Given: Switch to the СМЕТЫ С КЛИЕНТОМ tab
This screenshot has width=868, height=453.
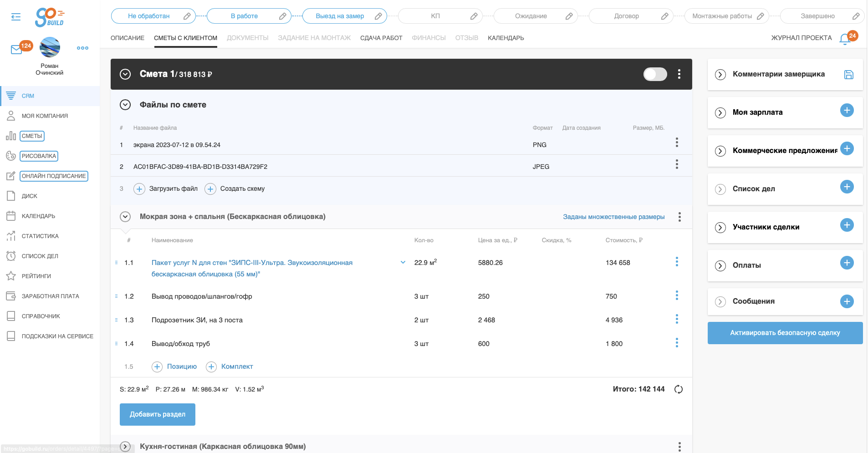Looking at the screenshot, I should point(185,38).
